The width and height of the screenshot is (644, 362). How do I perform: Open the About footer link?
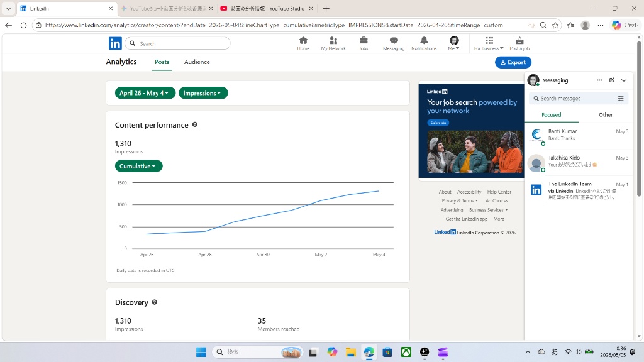(445, 192)
